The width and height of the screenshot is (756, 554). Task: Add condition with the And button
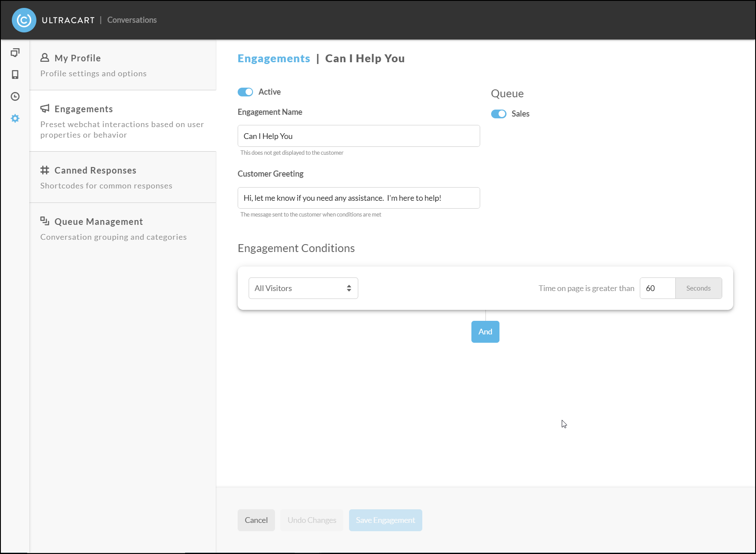point(485,332)
